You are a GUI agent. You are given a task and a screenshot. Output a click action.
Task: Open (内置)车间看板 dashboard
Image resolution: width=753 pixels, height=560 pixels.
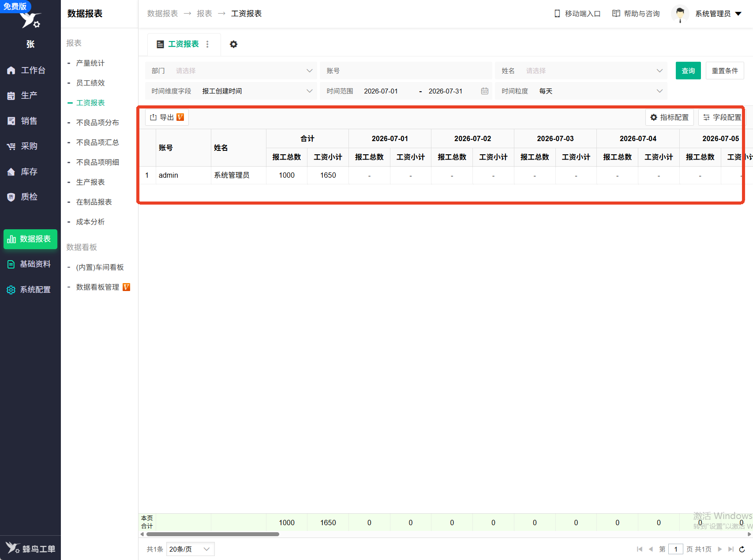pyautogui.click(x=100, y=267)
